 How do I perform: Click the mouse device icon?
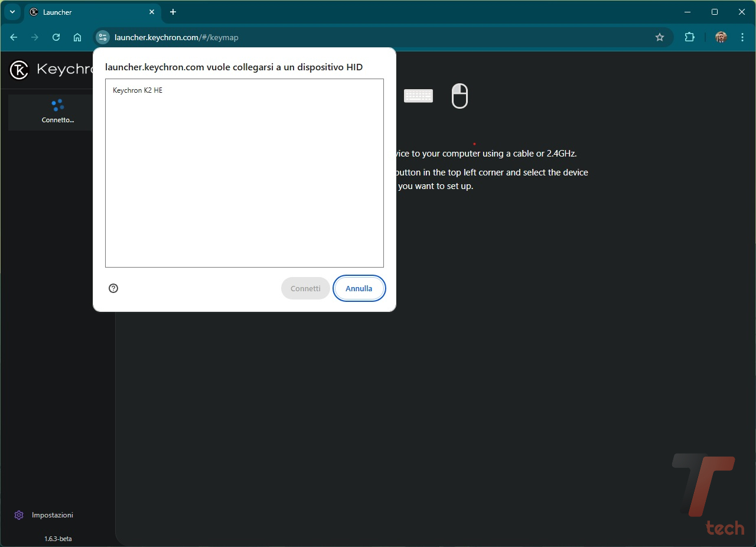coord(460,96)
